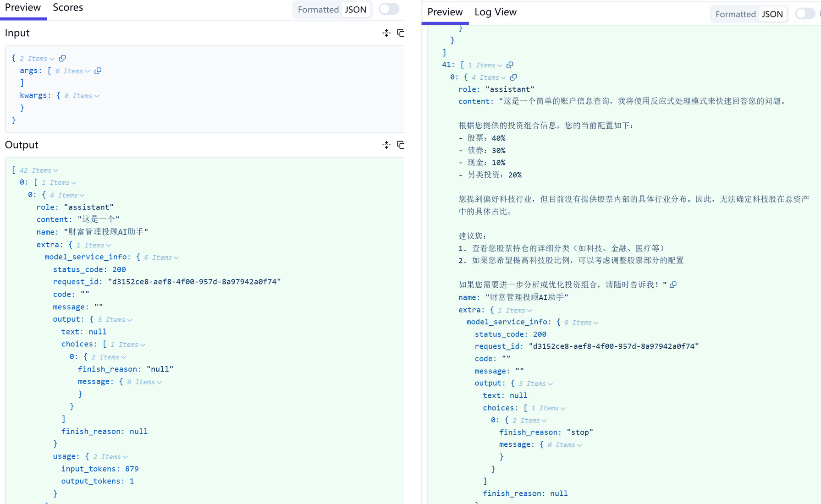Collapse right extra 1 Items object
Viewport: 821px width, 504px height.
click(x=529, y=311)
